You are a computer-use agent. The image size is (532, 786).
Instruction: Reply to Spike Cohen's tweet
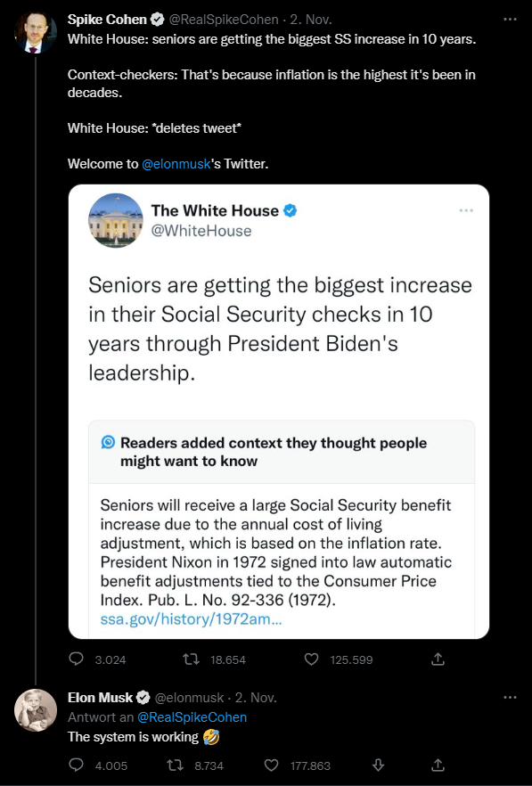point(77,659)
